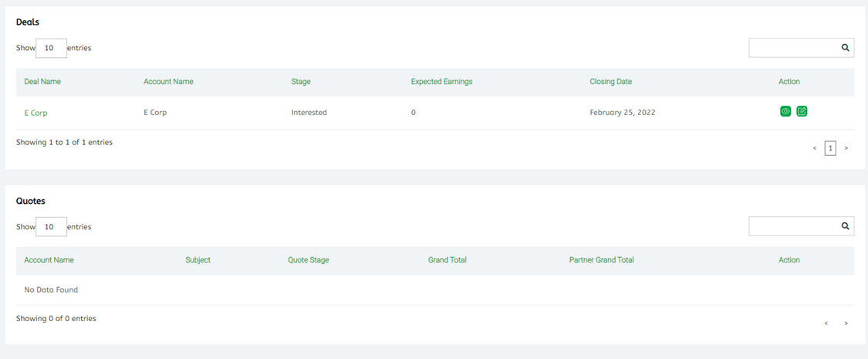Click inside the Deals search box
Viewport: 868px width, 359px height.
[x=793, y=48]
